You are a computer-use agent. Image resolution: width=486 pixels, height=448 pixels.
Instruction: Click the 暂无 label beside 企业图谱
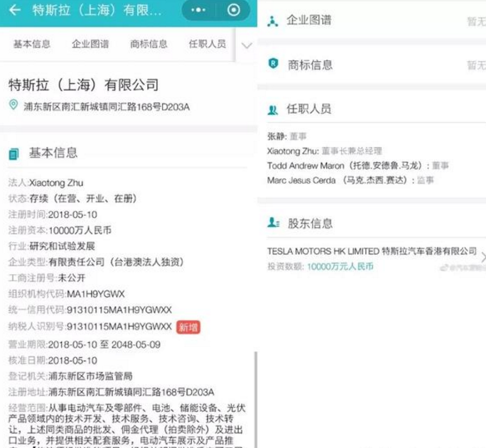tap(477, 21)
